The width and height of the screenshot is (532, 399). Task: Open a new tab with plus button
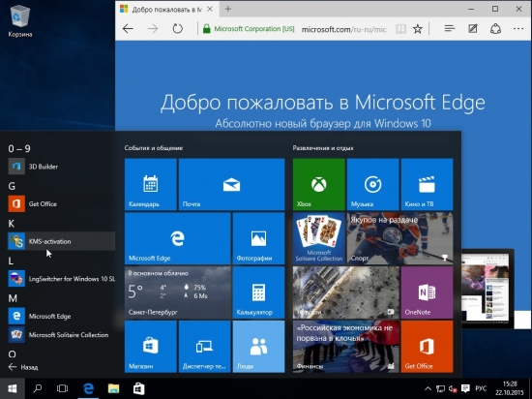(228, 9)
